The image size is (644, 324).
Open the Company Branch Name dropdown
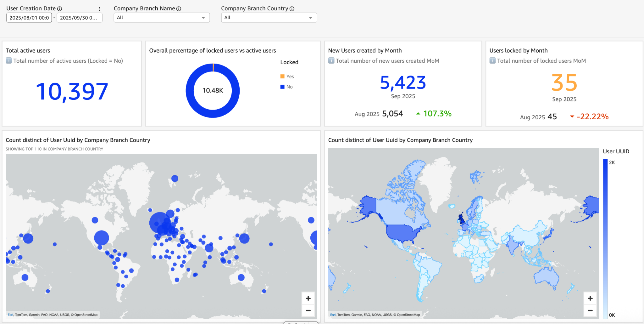(x=162, y=18)
